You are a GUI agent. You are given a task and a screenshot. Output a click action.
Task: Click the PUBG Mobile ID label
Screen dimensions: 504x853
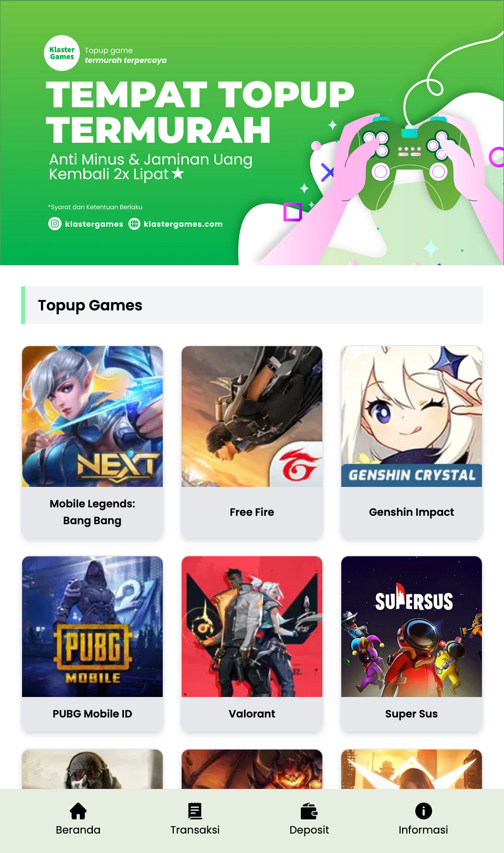[x=92, y=714]
